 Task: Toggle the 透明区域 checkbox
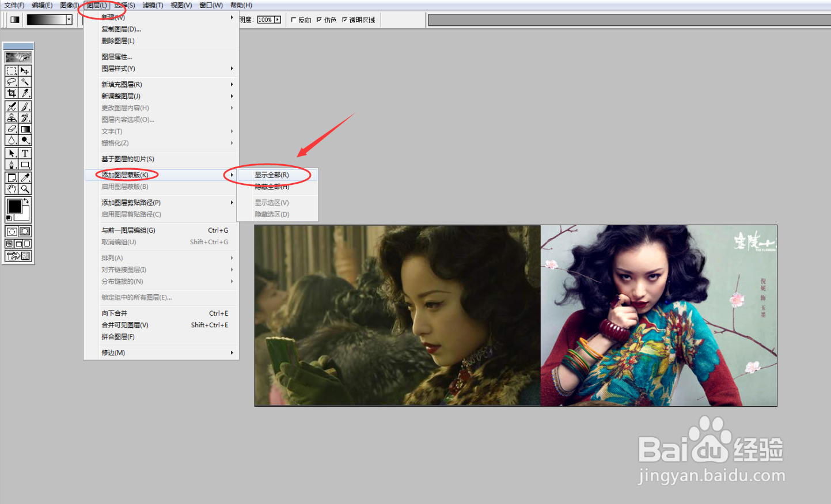344,20
